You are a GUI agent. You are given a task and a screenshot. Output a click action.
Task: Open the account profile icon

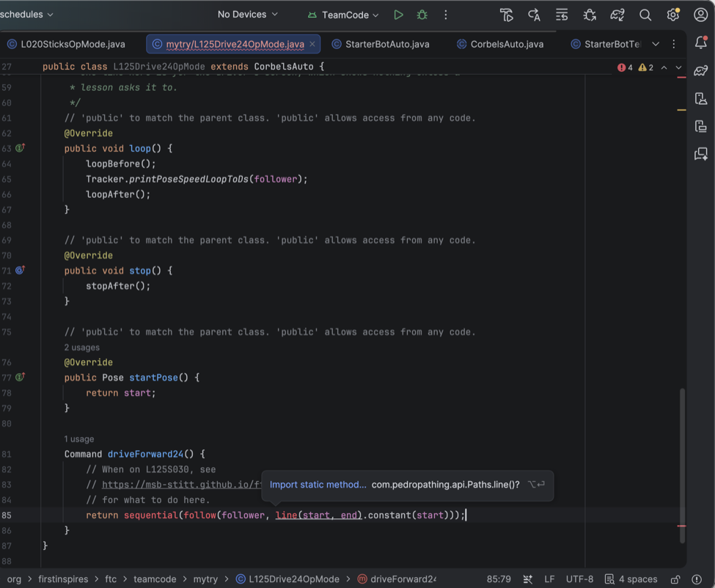(701, 15)
